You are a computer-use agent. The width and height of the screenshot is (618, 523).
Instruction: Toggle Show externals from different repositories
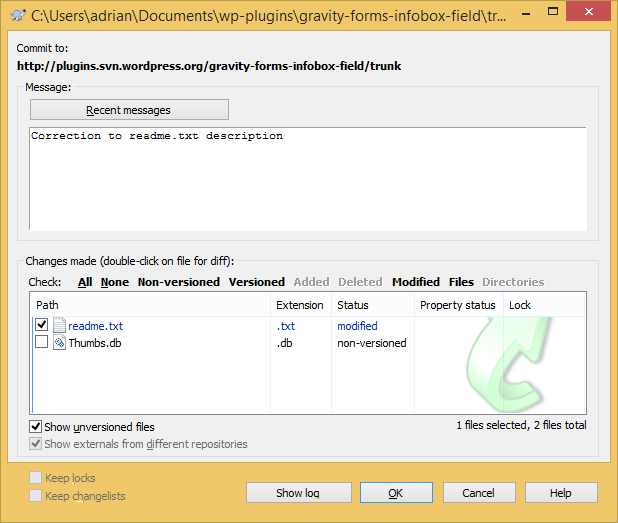point(35,443)
